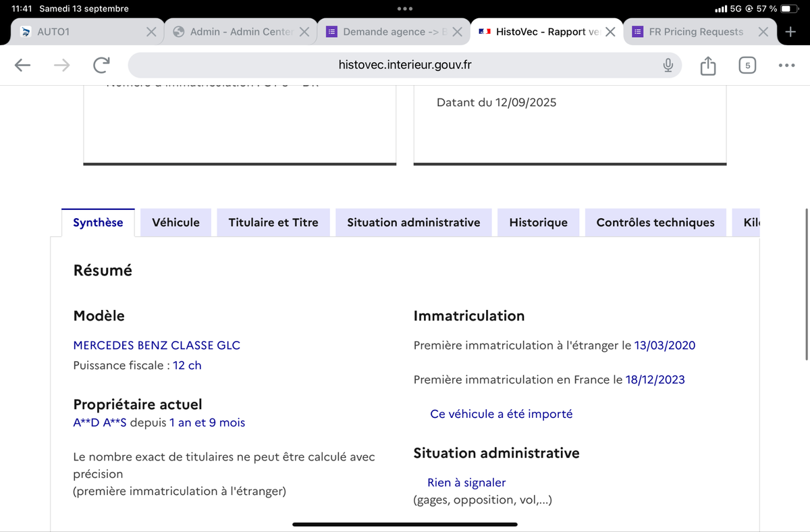Add a new tab with plus icon
The width and height of the screenshot is (810, 532).
(791, 32)
